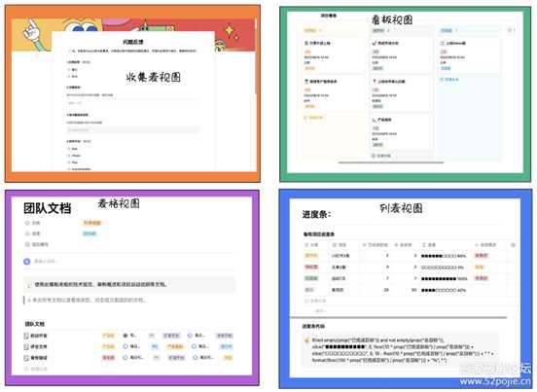Select first radio option under form's first question
This screenshot has width=537, height=392.
point(69,70)
